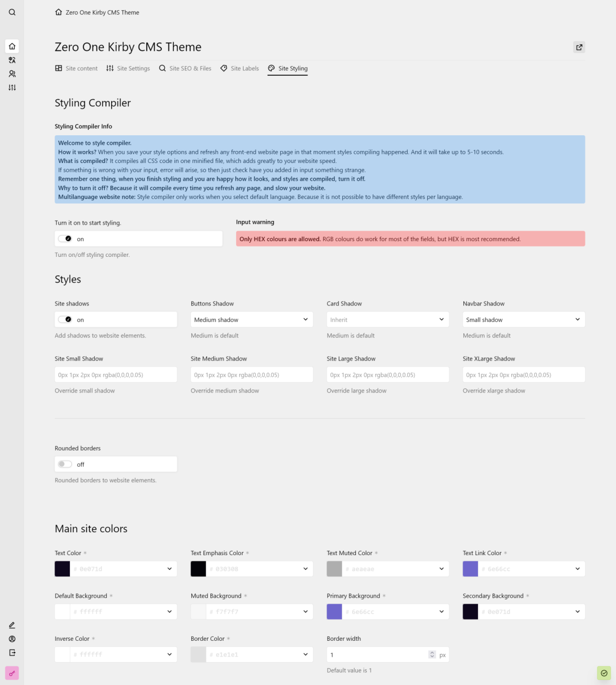Enable the Rounded borders toggle
Image resolution: width=616 pixels, height=685 pixels.
(64, 464)
